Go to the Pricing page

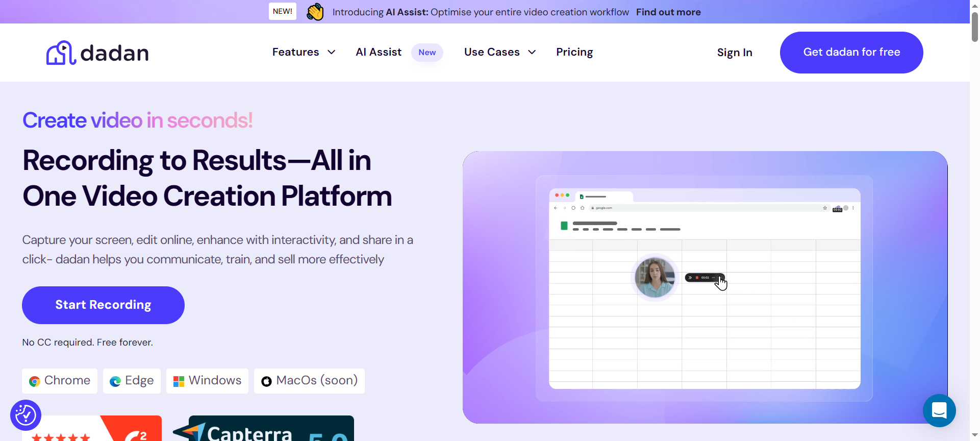(574, 52)
